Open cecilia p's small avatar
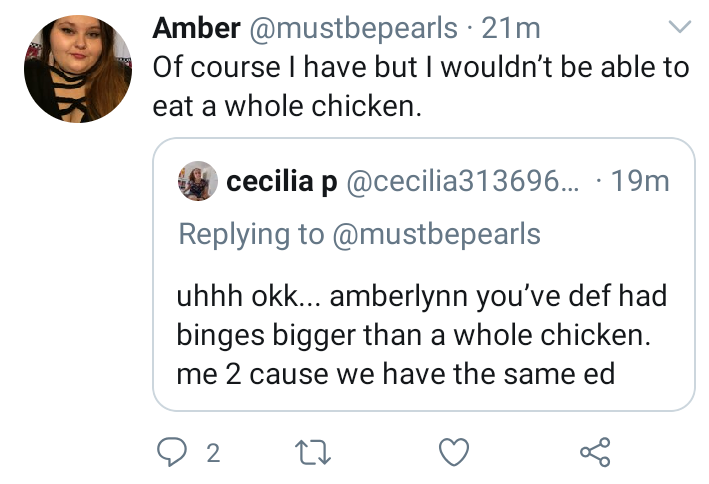The height and width of the screenshot is (484, 709). tap(198, 181)
